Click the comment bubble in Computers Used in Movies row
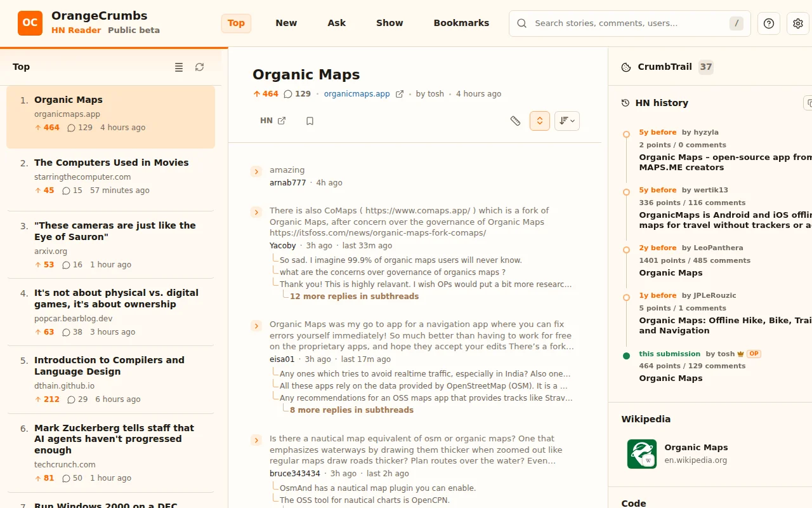The width and height of the screenshot is (812, 508). [66, 190]
